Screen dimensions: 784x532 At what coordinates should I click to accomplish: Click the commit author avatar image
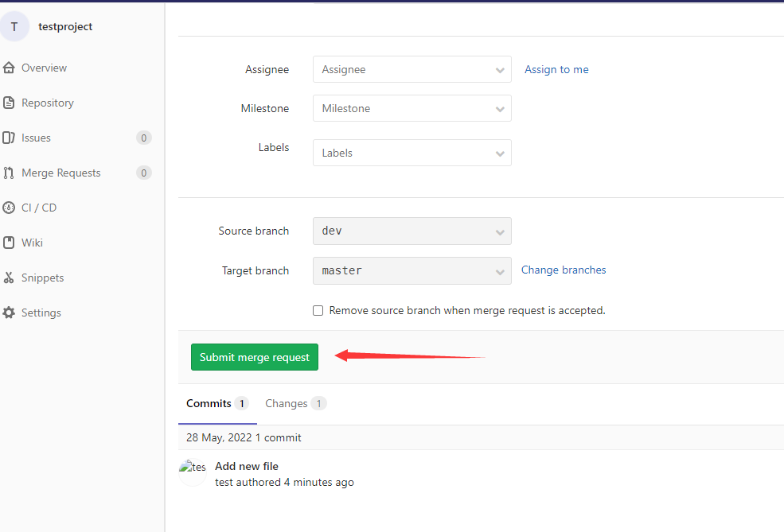(193, 472)
